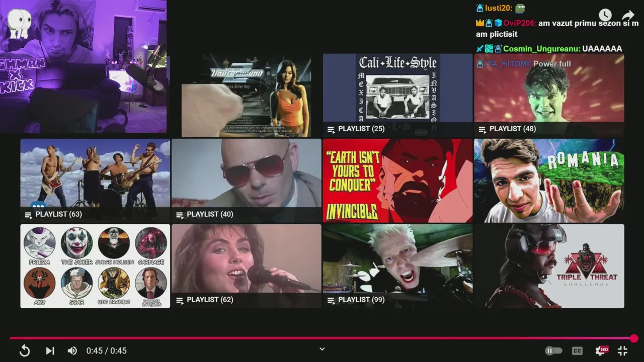Open the Invincible video thumbnail
The width and height of the screenshot is (644, 362).
tap(397, 180)
